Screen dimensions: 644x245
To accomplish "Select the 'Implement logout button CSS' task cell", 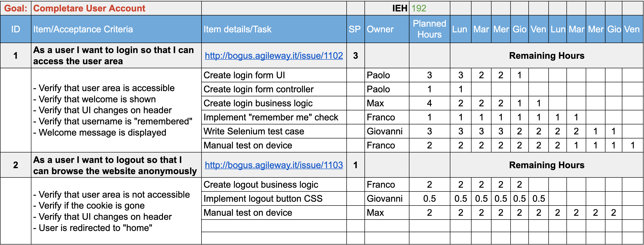I will tap(263, 199).
